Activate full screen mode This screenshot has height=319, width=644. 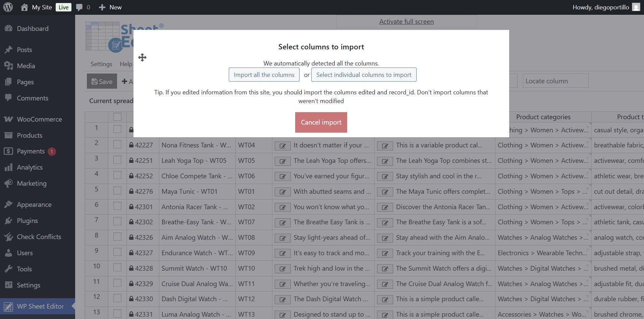[x=406, y=21]
